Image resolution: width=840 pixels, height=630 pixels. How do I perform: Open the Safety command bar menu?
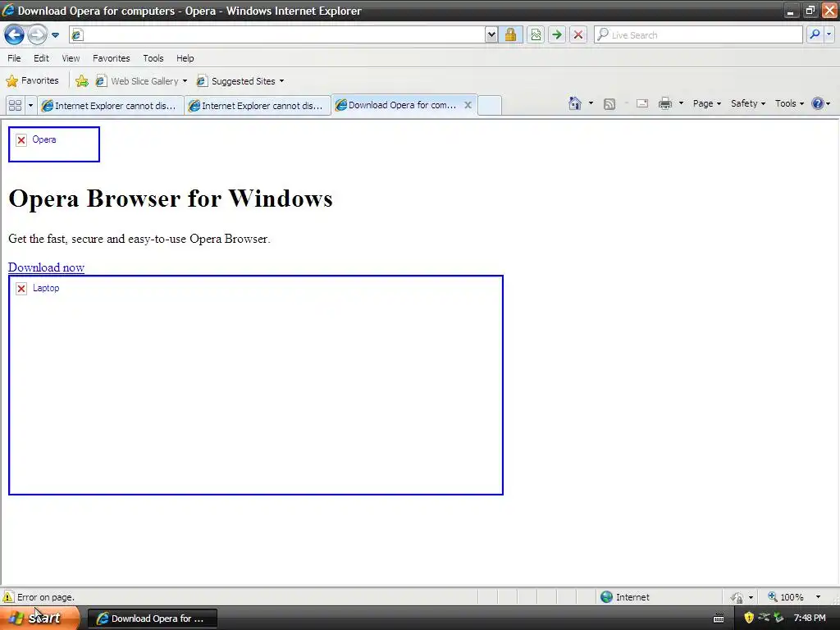748,103
